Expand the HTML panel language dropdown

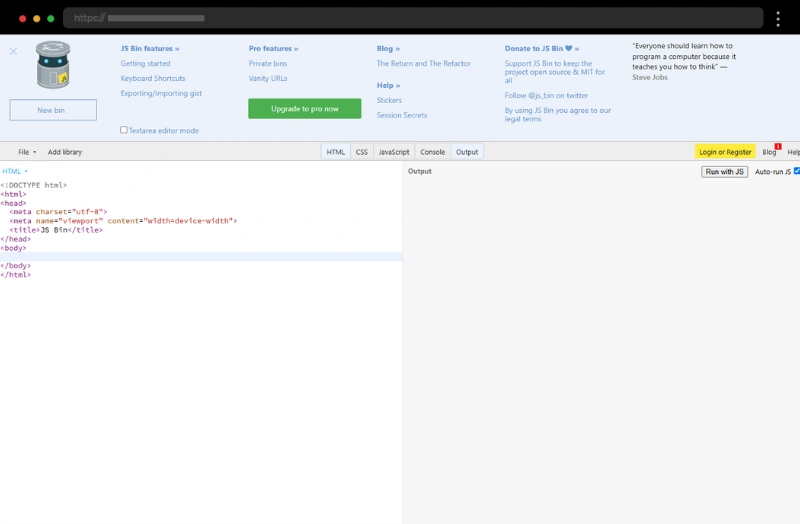pos(15,171)
